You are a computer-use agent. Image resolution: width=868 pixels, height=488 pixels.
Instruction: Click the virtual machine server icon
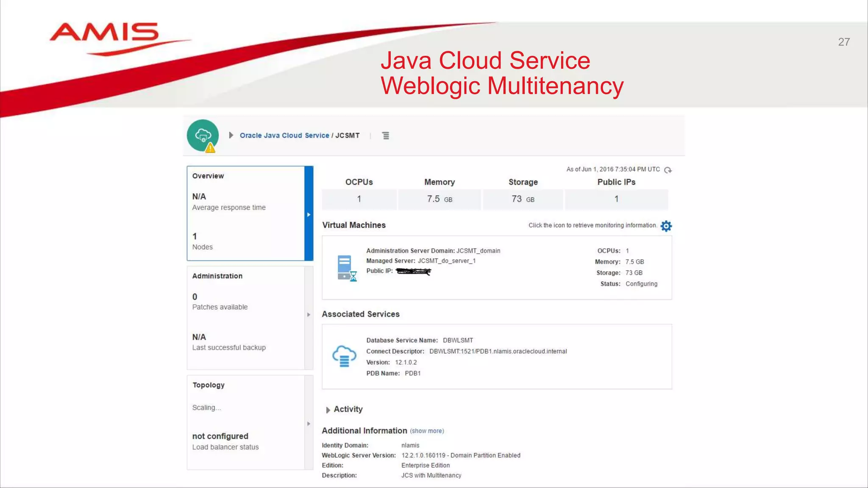click(347, 268)
